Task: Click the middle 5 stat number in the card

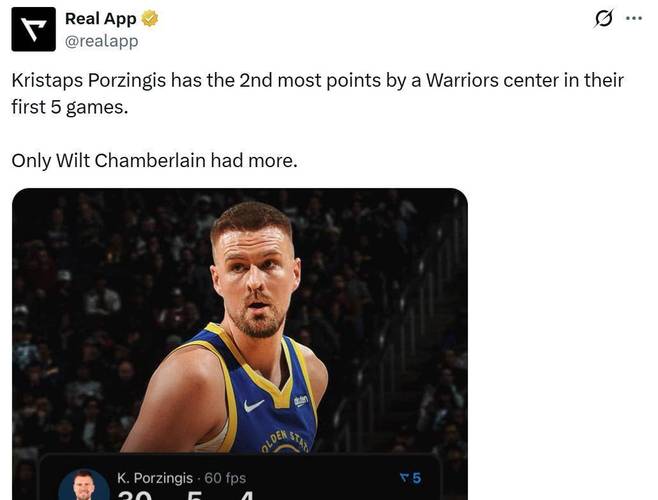Action: point(194,495)
